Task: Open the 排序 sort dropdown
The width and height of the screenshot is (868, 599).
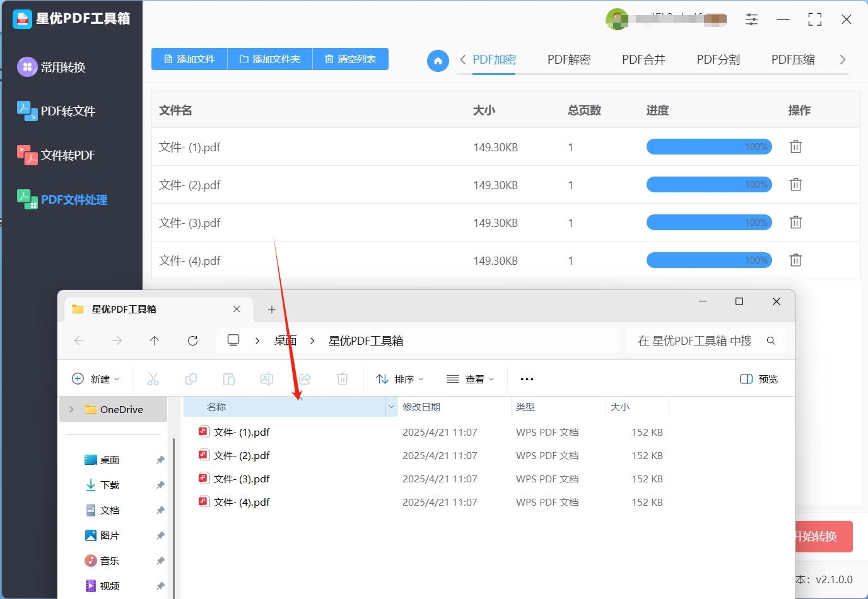Action: (400, 379)
